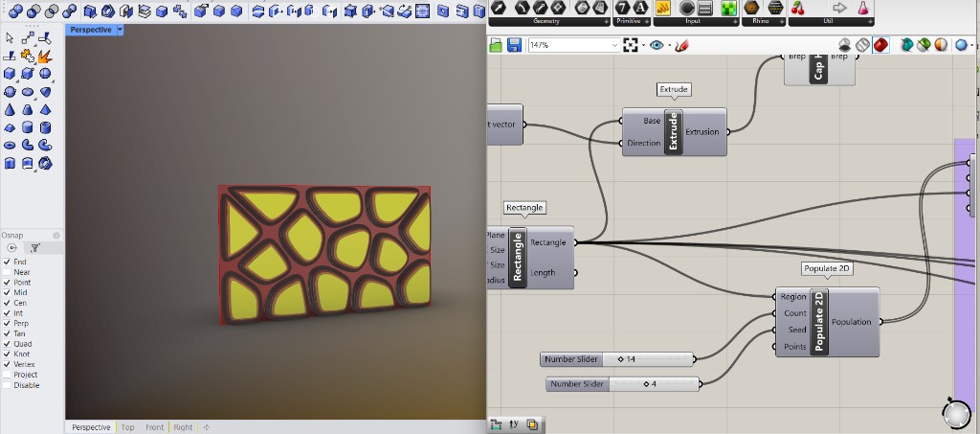Click the cherries icon in Util panel
Image resolution: width=980 pixels, height=434 pixels.
[x=797, y=8]
